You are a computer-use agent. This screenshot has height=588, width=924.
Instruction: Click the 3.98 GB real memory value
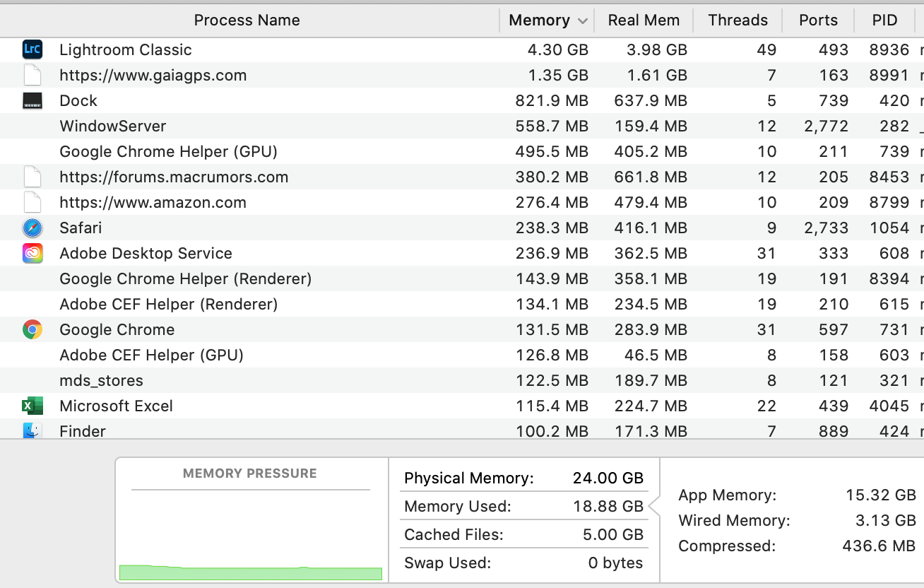[657, 49]
